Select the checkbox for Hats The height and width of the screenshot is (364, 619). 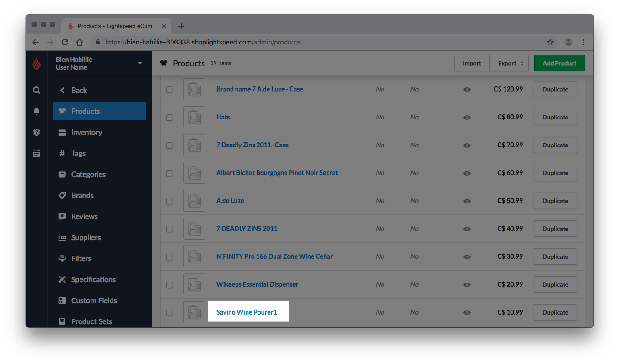click(x=169, y=118)
